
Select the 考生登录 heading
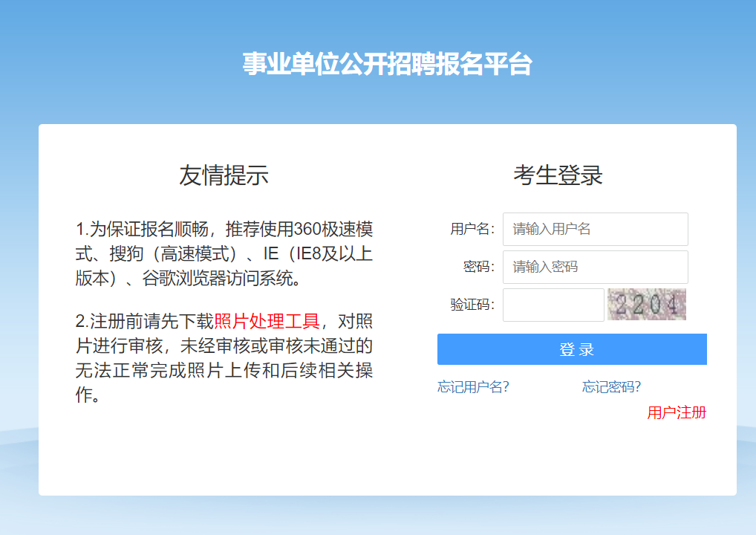(x=558, y=175)
